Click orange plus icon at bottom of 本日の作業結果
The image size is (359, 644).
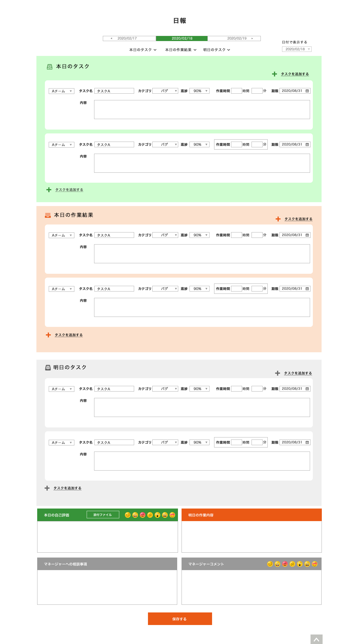(x=48, y=335)
